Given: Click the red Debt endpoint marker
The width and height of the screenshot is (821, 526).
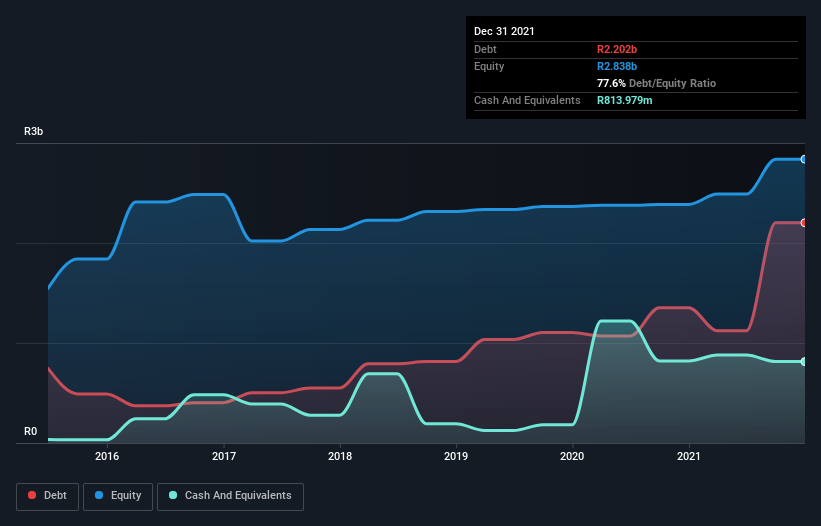Looking at the screenshot, I should (804, 223).
